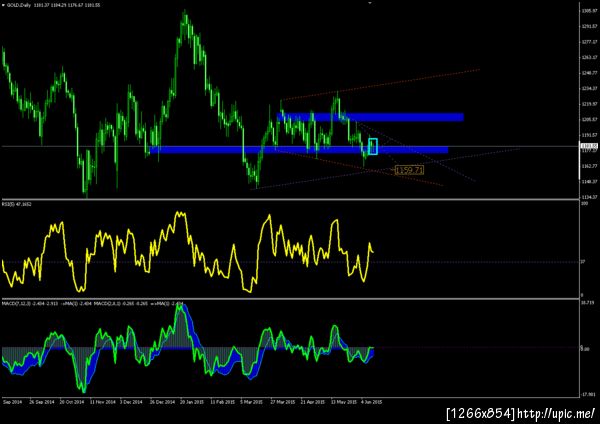Screen dimensions: 600x424
Task: Select the GOLD,Daily chart title text
Action: 18,5
